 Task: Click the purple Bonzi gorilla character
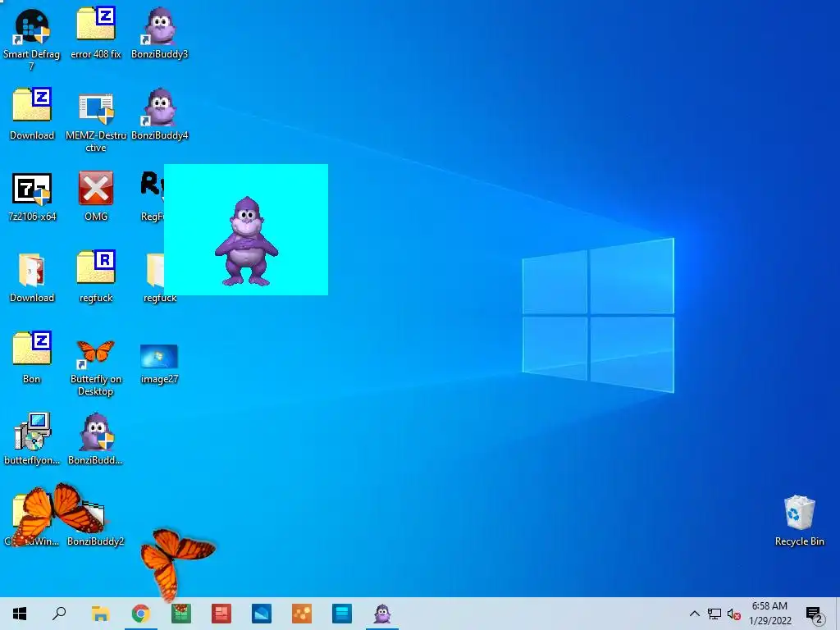(246, 241)
